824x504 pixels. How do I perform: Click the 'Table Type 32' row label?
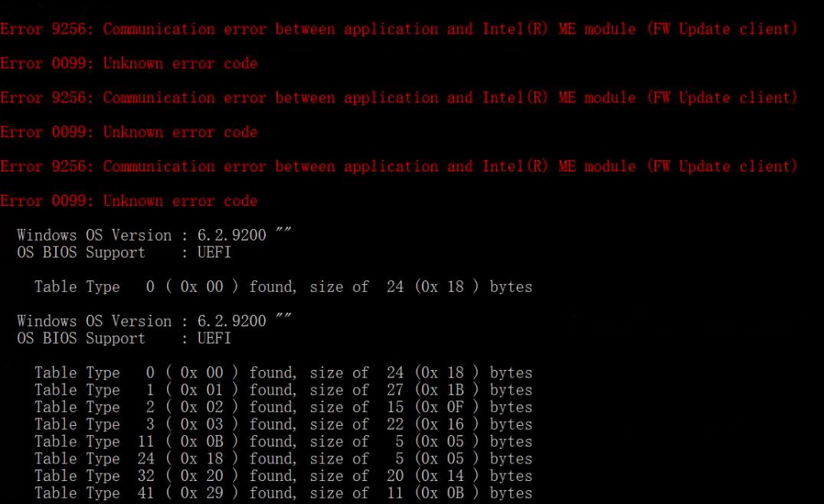[x=94, y=476]
